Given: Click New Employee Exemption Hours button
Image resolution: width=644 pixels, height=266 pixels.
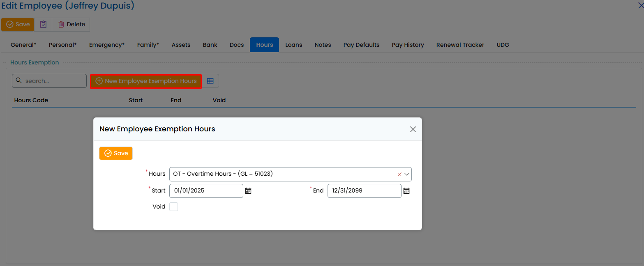Looking at the screenshot, I should [x=146, y=81].
